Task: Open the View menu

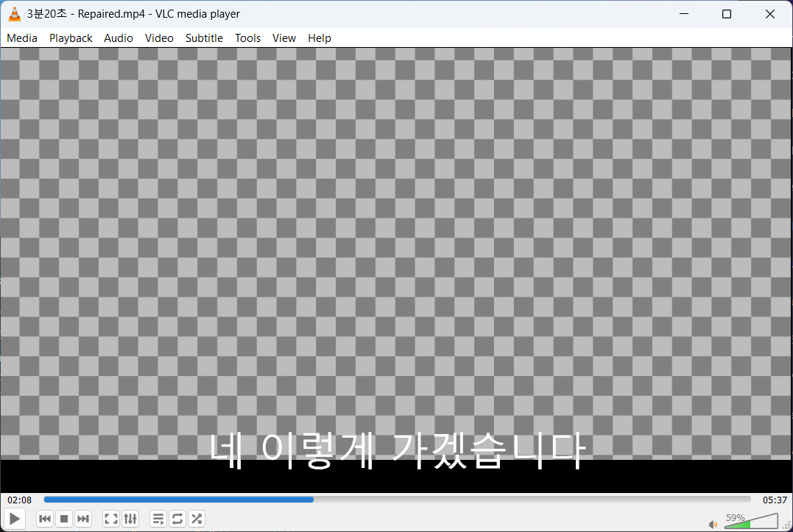Action: 283,38
